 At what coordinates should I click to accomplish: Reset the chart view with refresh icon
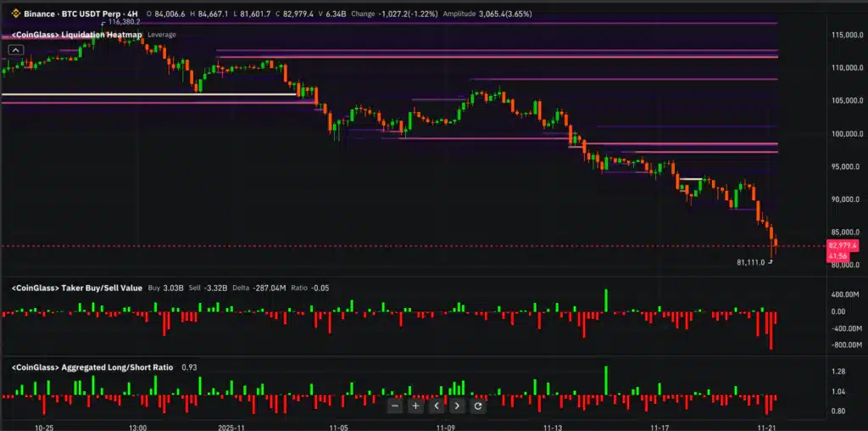click(x=477, y=406)
